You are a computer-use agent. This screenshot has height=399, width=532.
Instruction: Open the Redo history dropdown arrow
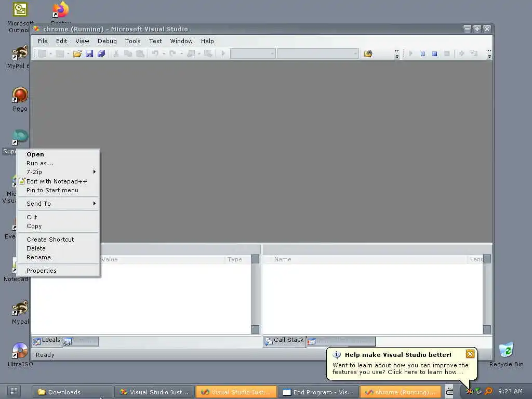(x=181, y=54)
